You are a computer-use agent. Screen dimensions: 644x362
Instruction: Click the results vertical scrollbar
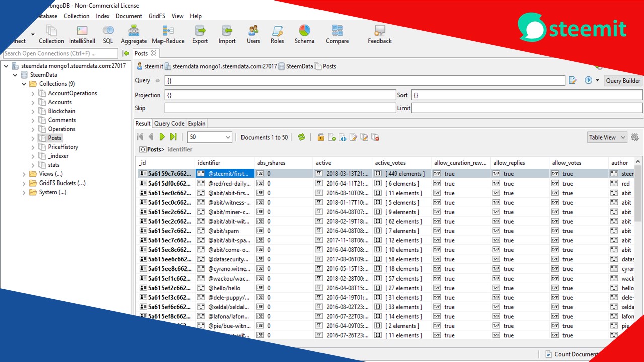(x=638, y=194)
